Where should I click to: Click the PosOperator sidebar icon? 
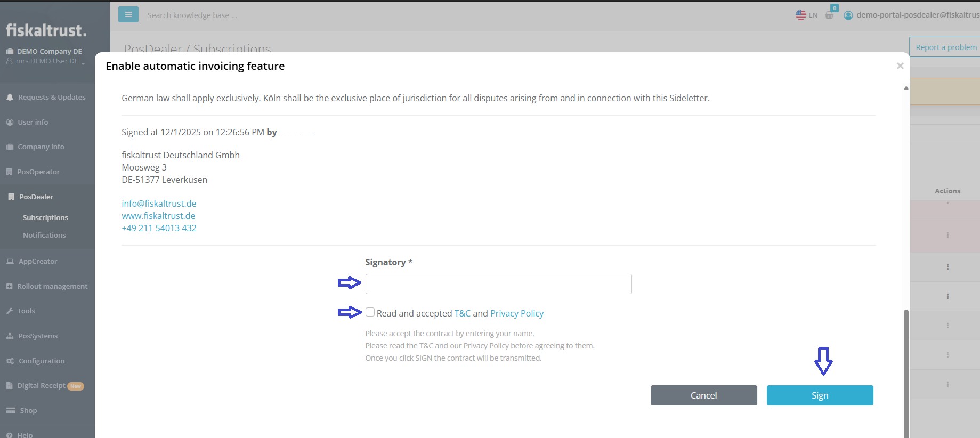click(x=9, y=172)
